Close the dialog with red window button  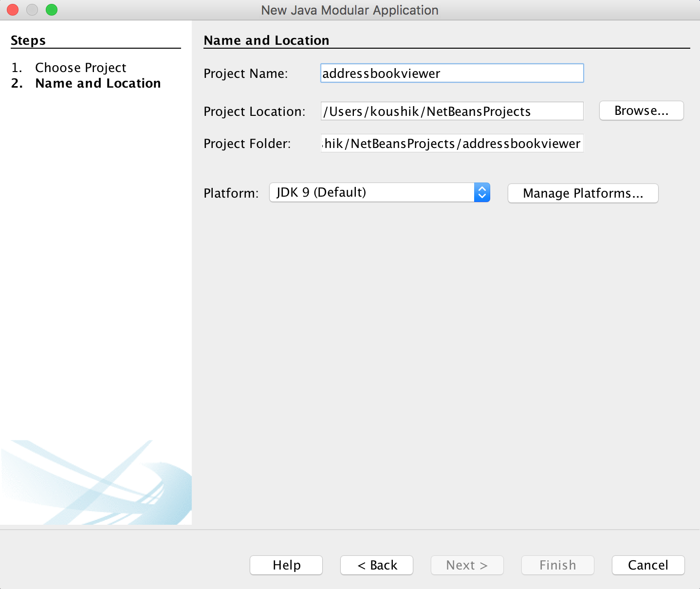(13, 10)
